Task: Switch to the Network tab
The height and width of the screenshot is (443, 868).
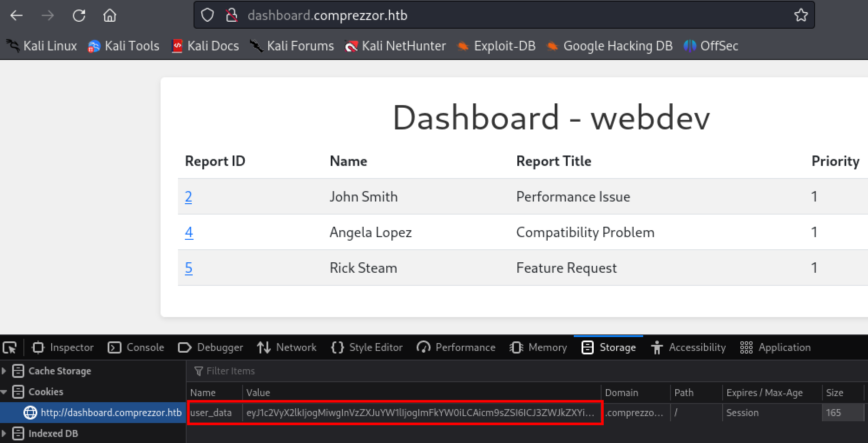Action: tap(286, 347)
